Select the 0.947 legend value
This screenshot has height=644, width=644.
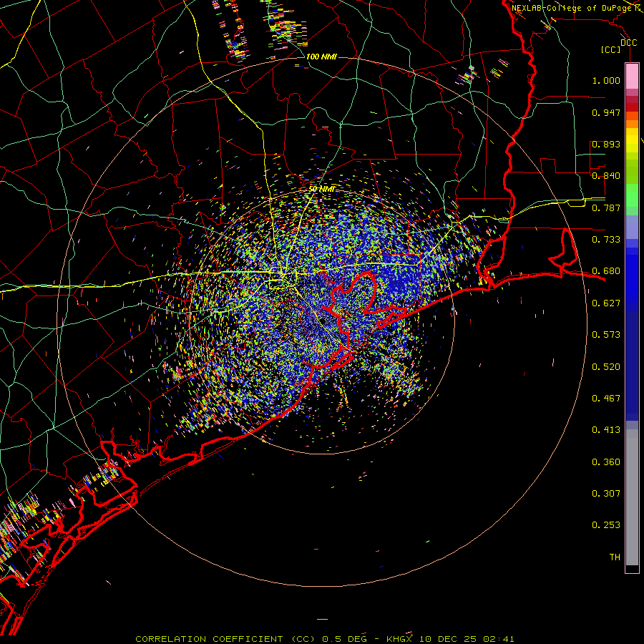[606, 112]
